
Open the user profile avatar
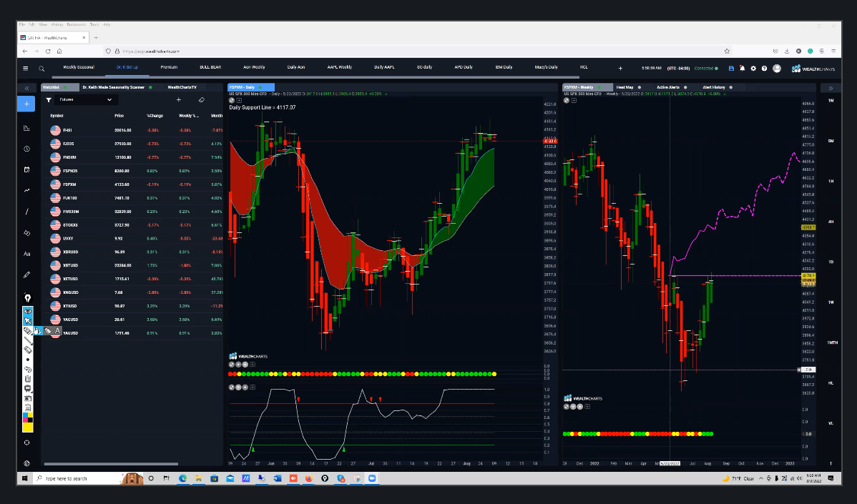click(x=777, y=68)
